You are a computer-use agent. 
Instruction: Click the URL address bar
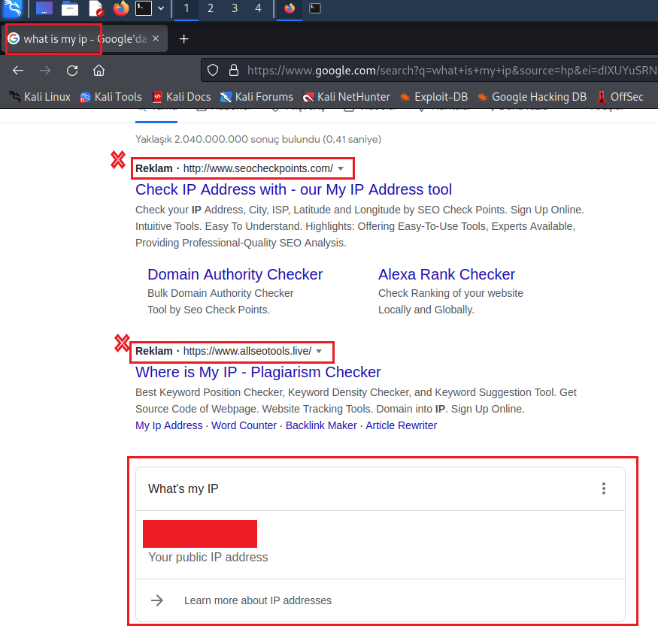pyautogui.click(x=444, y=71)
